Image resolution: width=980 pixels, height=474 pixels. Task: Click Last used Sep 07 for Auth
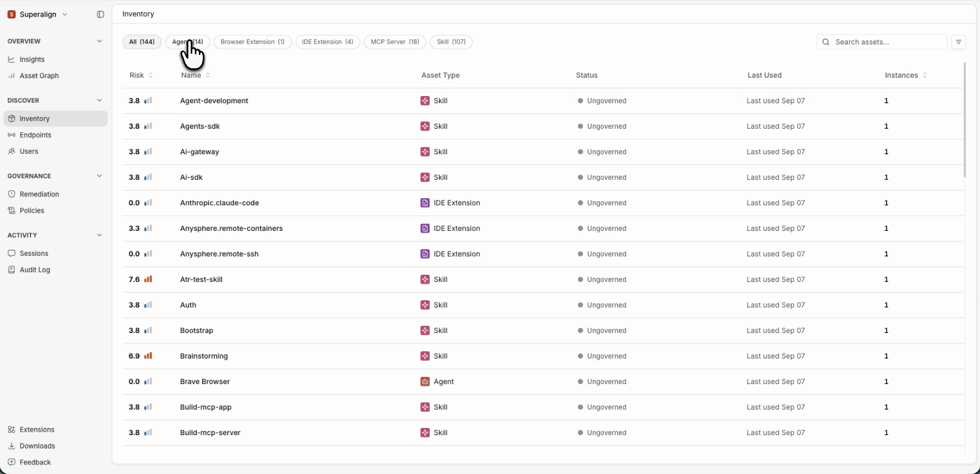[x=776, y=305]
